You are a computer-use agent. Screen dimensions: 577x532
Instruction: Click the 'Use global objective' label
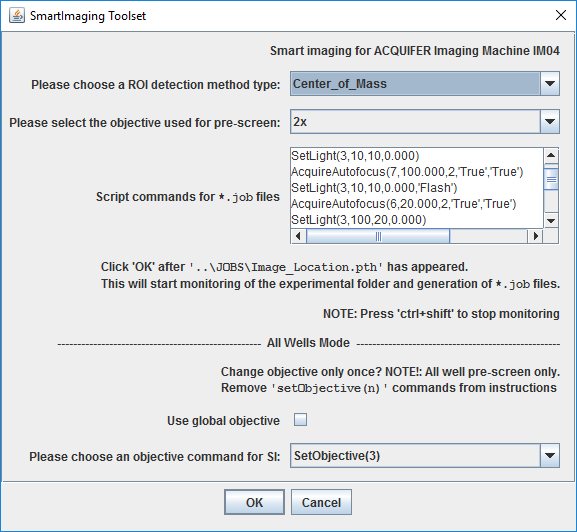click(x=223, y=420)
